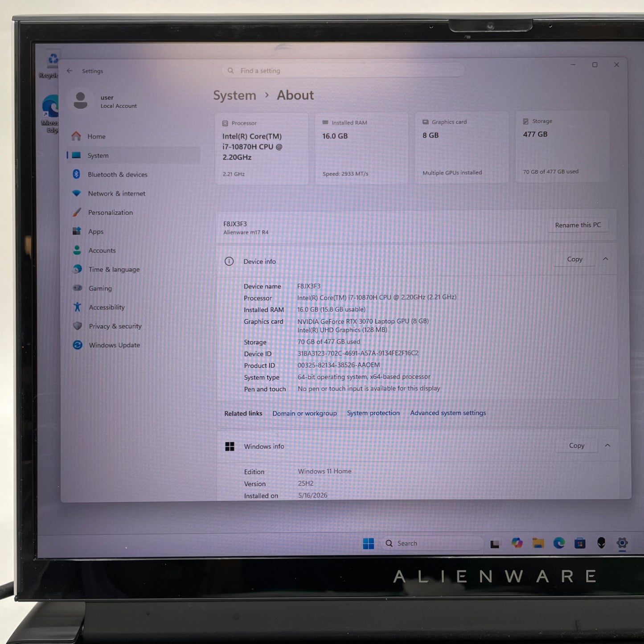The height and width of the screenshot is (644, 644).
Task: Open Domain or workgroup link
Action: 305,413
